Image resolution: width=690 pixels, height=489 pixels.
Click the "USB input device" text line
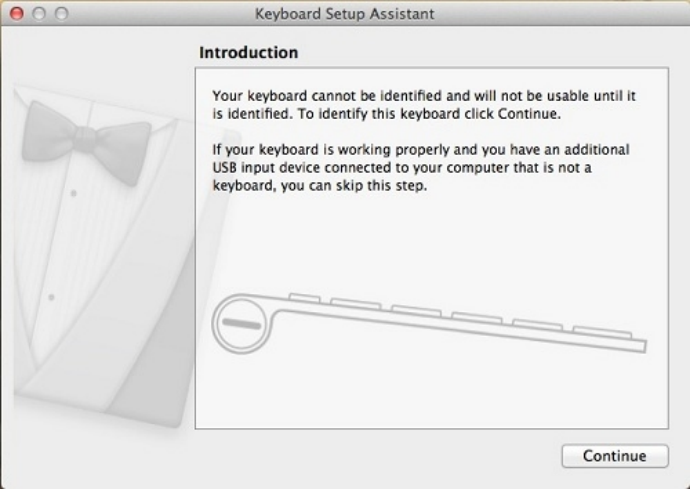pos(402,167)
